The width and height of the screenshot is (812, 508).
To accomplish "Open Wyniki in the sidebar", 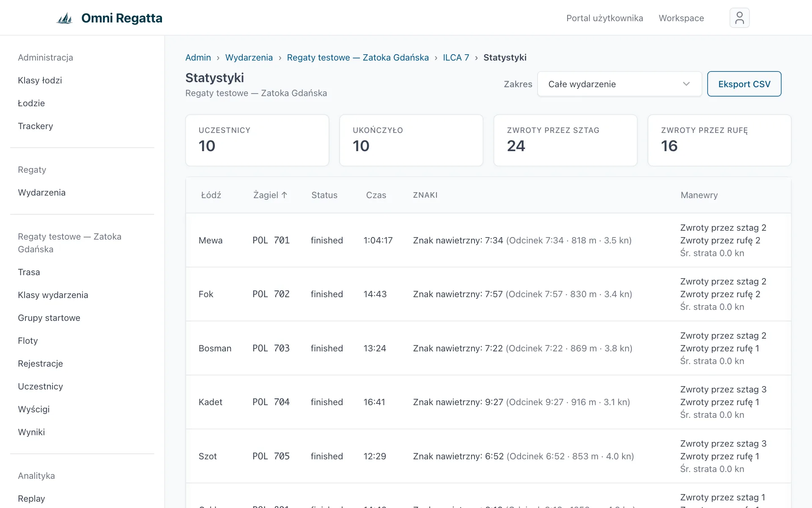I will (x=31, y=432).
